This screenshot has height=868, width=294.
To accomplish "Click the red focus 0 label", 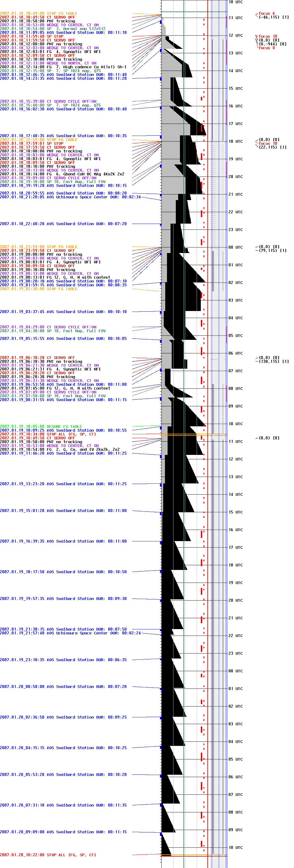I will (x=266, y=48).
